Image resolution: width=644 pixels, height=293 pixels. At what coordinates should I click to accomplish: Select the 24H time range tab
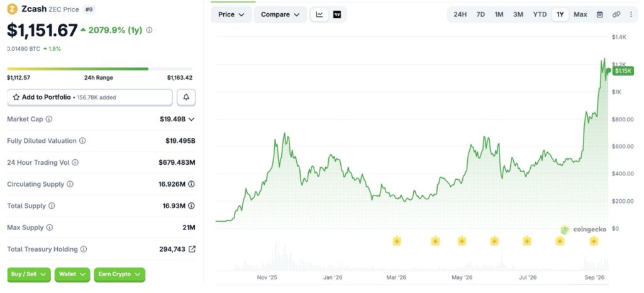point(460,14)
